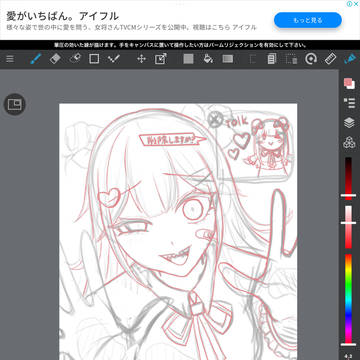The height and width of the screenshot is (360, 360).
Task: Select the selection bracket tool
Action: (252, 59)
